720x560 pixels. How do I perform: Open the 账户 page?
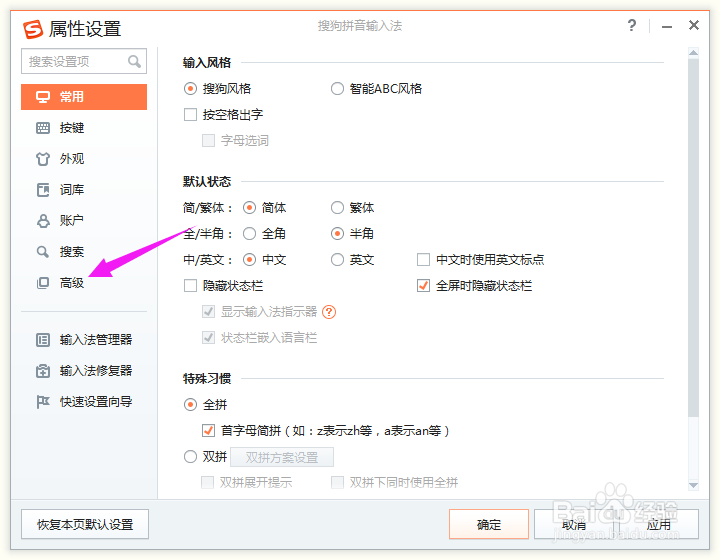click(84, 221)
